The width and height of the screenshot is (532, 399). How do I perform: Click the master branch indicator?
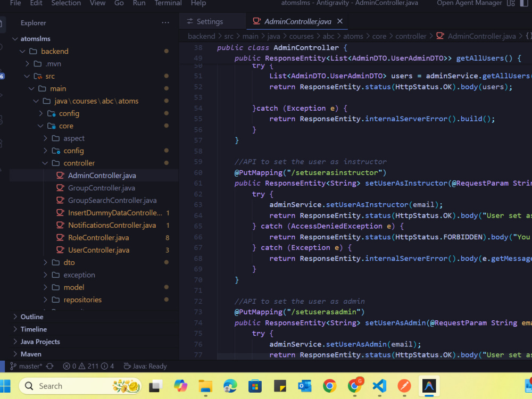click(x=26, y=366)
